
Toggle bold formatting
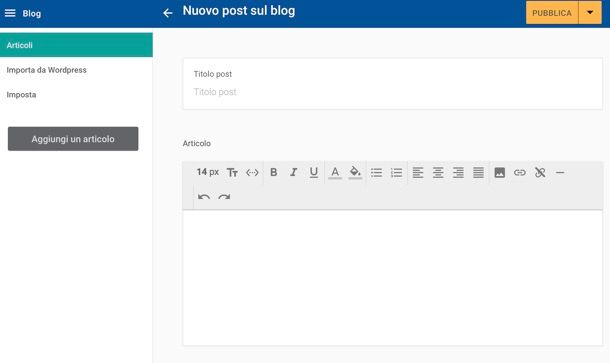pos(273,172)
